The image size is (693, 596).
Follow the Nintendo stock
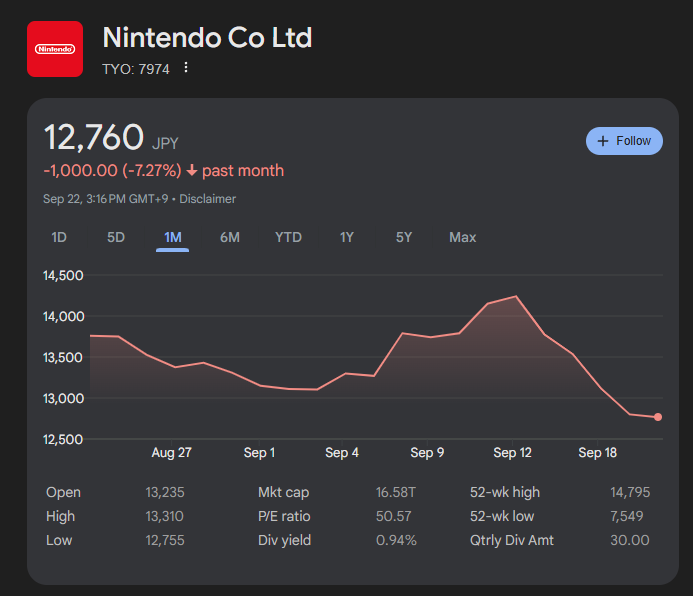click(624, 141)
